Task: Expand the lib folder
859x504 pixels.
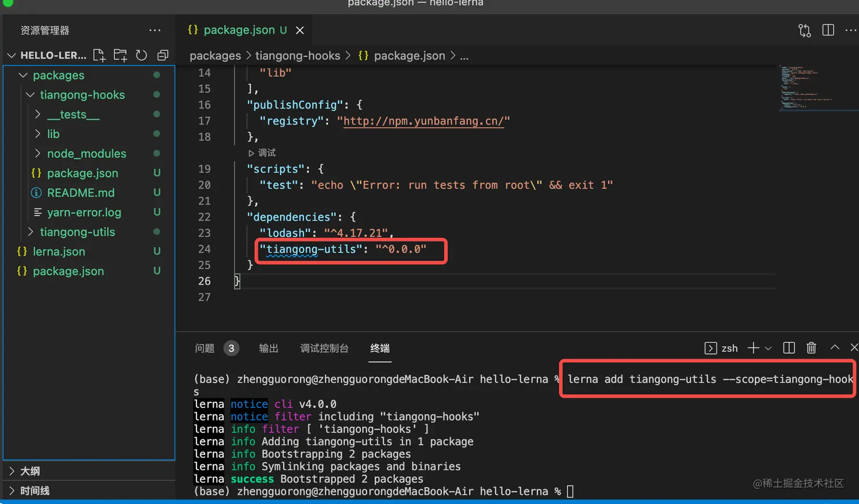Action: pos(37,134)
